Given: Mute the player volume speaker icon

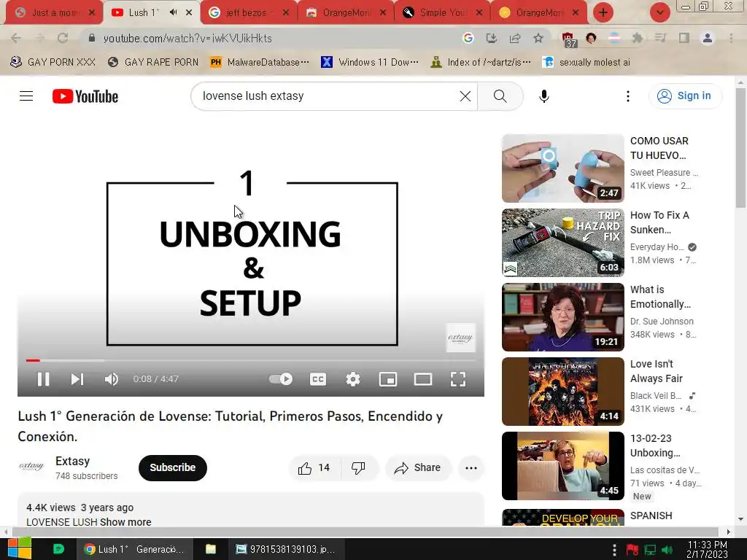Looking at the screenshot, I should point(112,379).
